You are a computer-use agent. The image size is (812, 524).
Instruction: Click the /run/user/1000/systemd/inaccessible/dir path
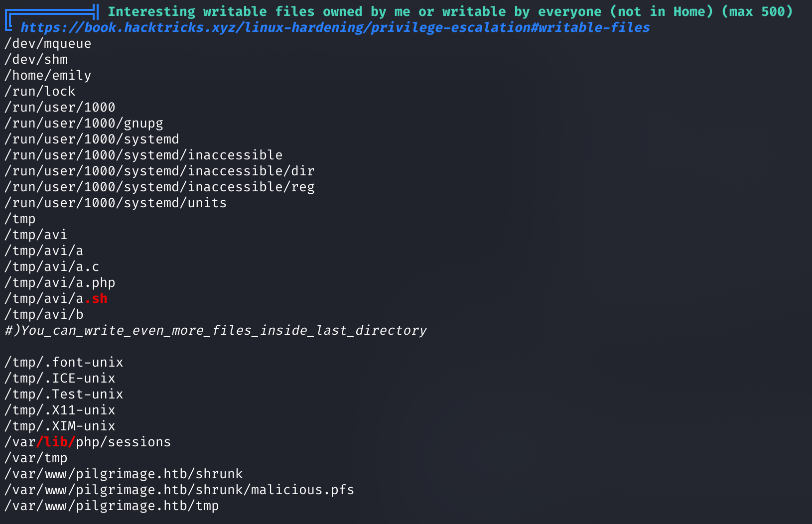point(159,171)
